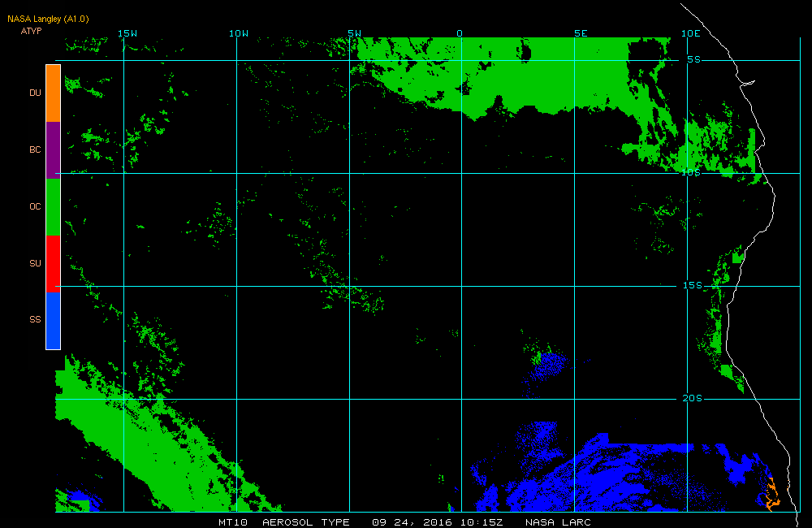
Task: Click the green OC color swatch
Action: 54,207
